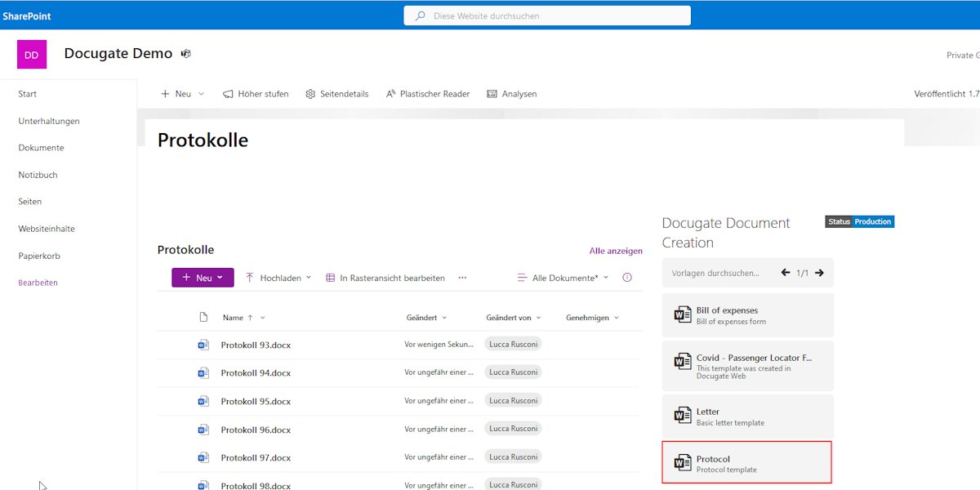This screenshot has width=980, height=490.
Task: Open the Geändert von column dropdown
Action: 513,317
